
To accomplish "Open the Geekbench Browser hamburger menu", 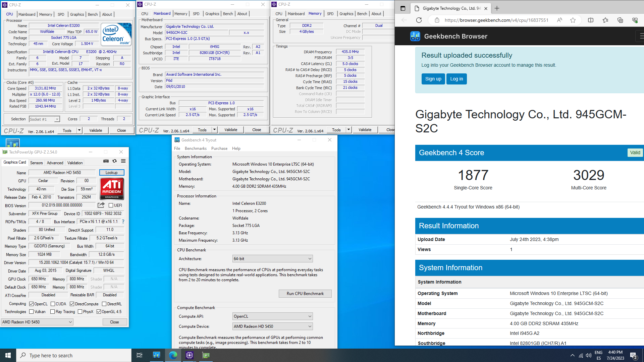I will (641, 36).
